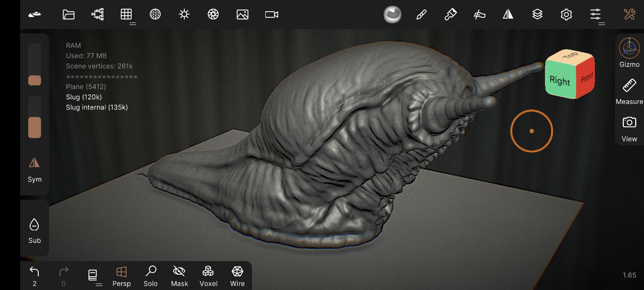The height and width of the screenshot is (290, 644).
Task: Snap view with the Front cube face
Action: [x=587, y=77]
